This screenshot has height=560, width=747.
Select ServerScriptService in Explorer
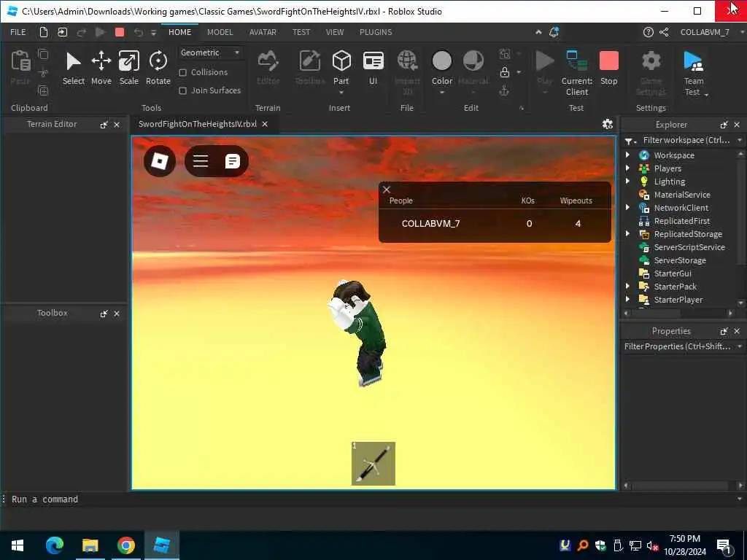[x=689, y=246]
